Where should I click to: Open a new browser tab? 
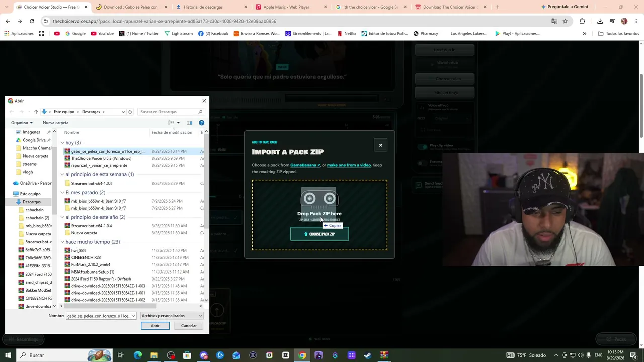click(497, 7)
